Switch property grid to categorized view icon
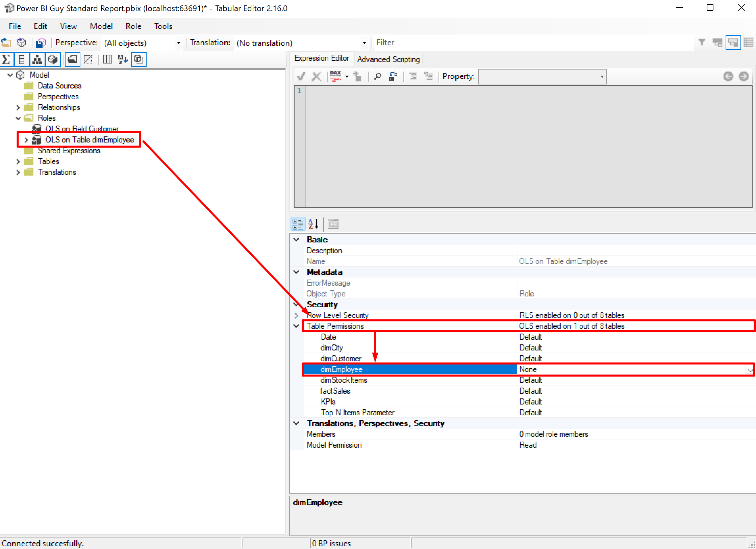 298,224
